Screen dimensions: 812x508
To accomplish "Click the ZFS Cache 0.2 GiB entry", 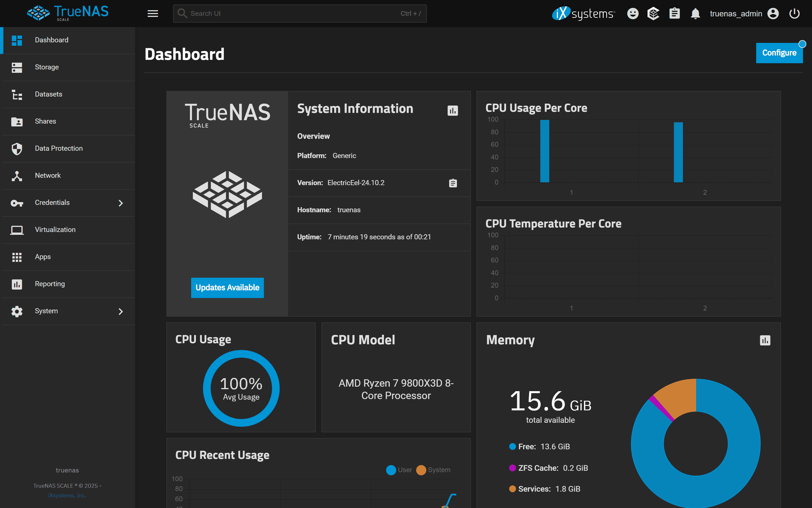I will pyautogui.click(x=549, y=468).
